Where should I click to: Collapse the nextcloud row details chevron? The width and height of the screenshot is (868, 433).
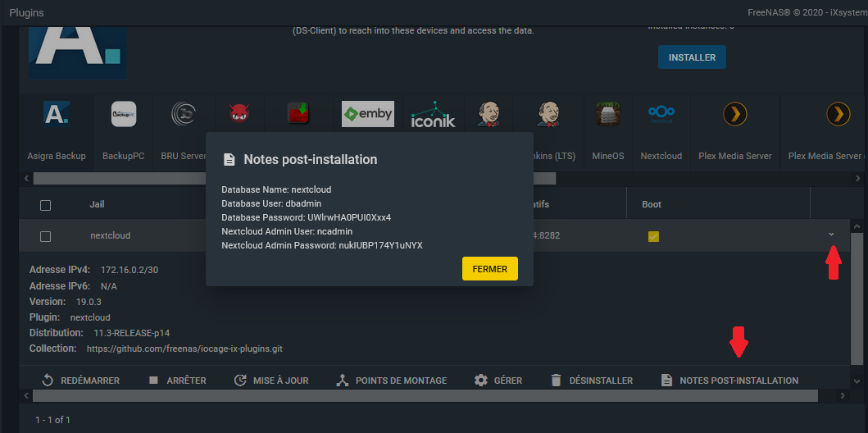coord(831,235)
